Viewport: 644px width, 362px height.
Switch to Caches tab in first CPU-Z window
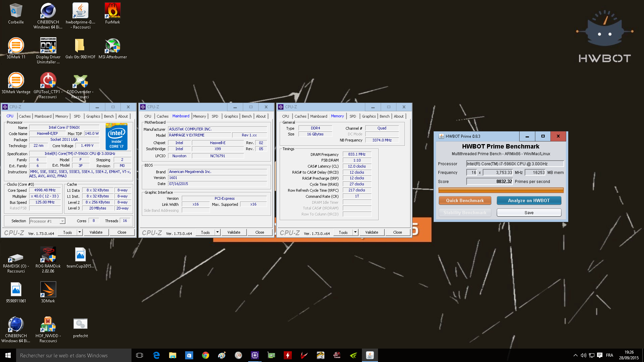(25, 116)
